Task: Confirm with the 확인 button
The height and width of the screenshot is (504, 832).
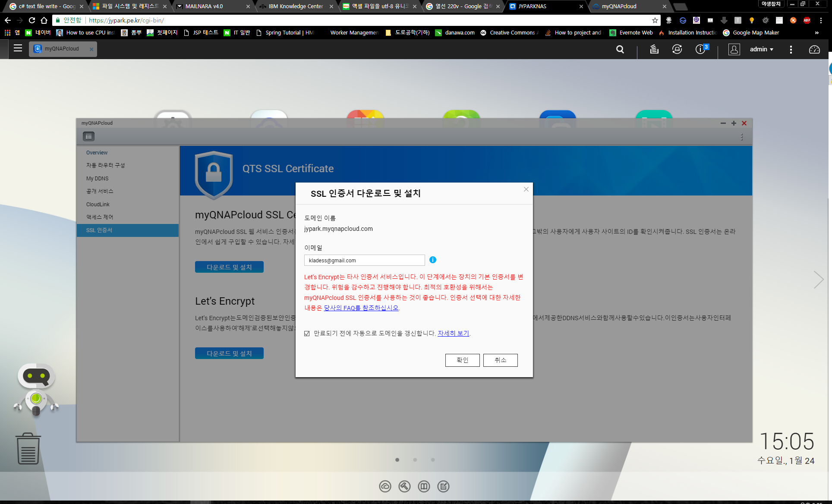Action: tap(462, 360)
